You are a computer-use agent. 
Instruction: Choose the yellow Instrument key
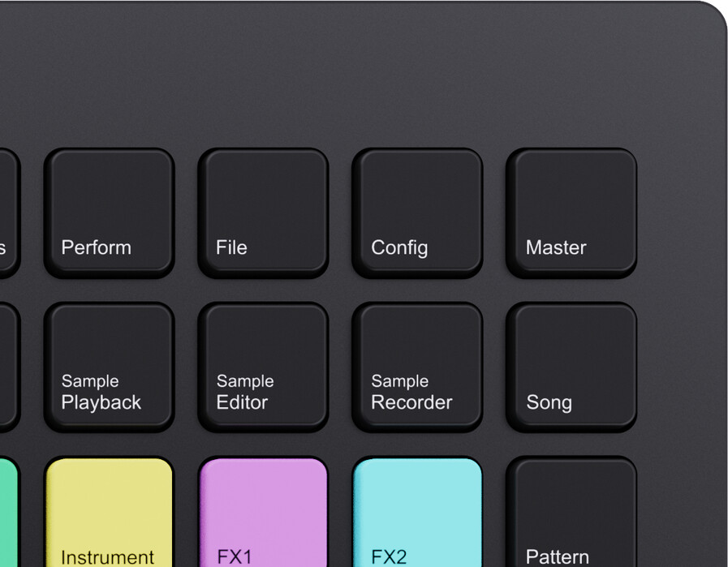[109, 512]
